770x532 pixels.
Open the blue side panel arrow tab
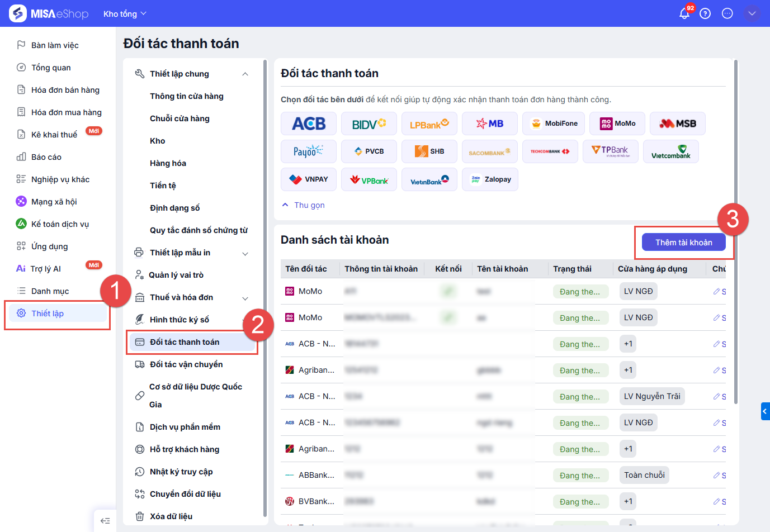tap(766, 411)
